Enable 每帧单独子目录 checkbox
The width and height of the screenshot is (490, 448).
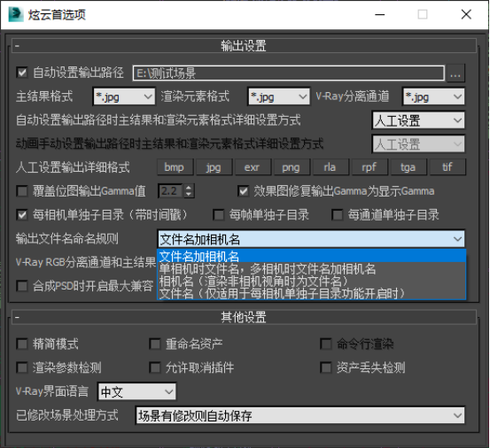pos(218,214)
